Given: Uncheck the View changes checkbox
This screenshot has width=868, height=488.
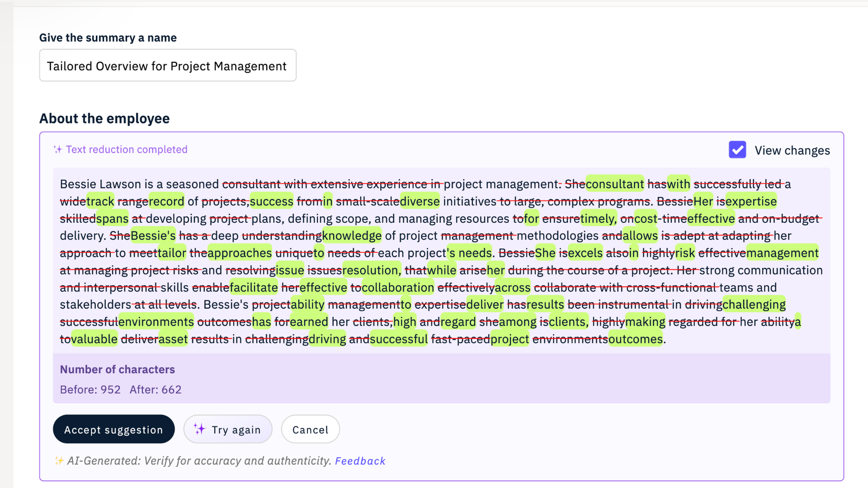Looking at the screenshot, I should click(737, 150).
